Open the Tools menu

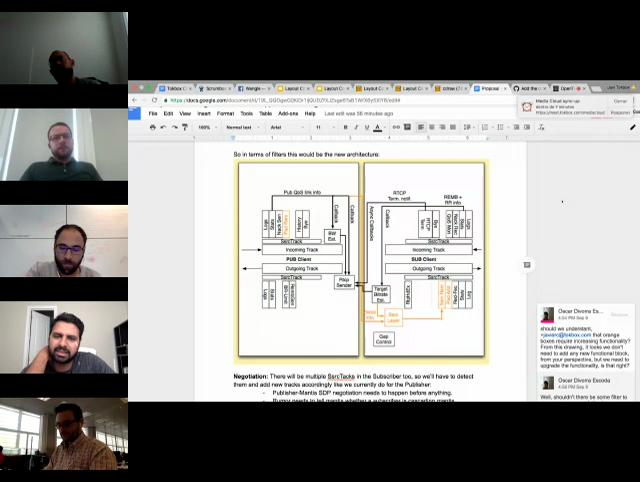(x=247, y=113)
